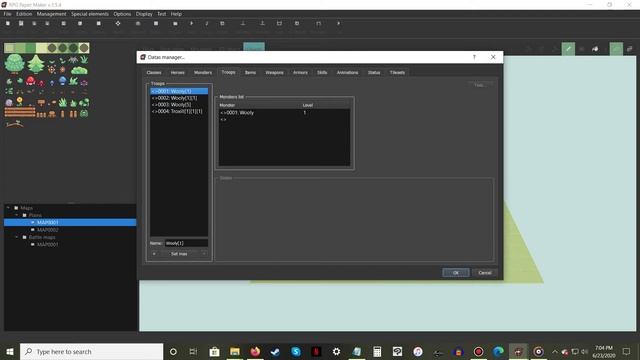Open the Special elements menu

pyautogui.click(x=90, y=14)
